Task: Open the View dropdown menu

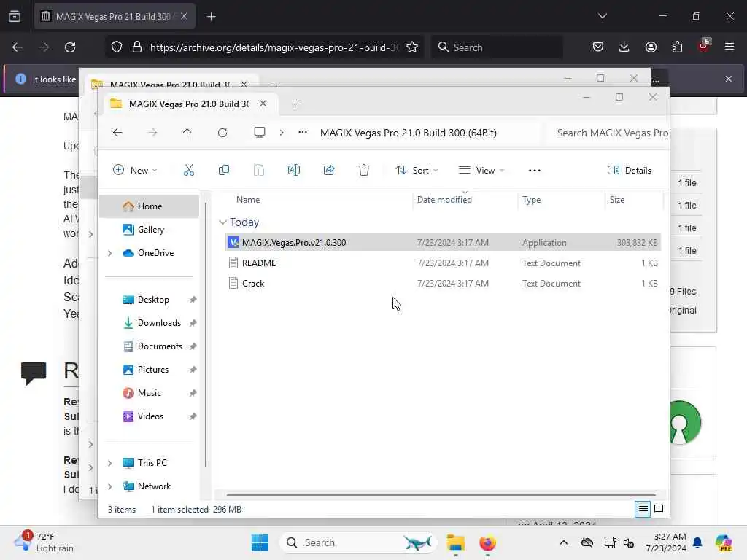Action: (x=481, y=171)
